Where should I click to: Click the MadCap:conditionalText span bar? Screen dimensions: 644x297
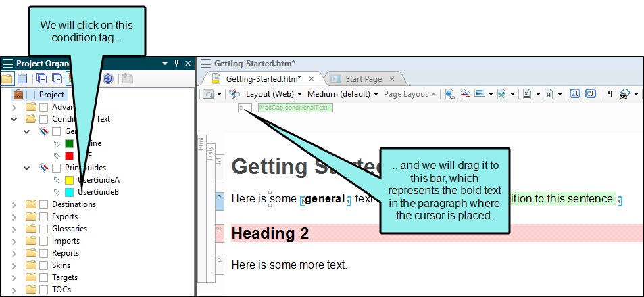[296, 108]
